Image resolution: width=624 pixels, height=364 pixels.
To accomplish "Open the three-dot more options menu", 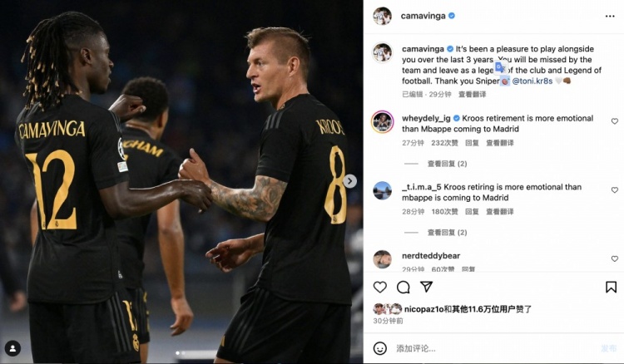I will [x=610, y=17].
